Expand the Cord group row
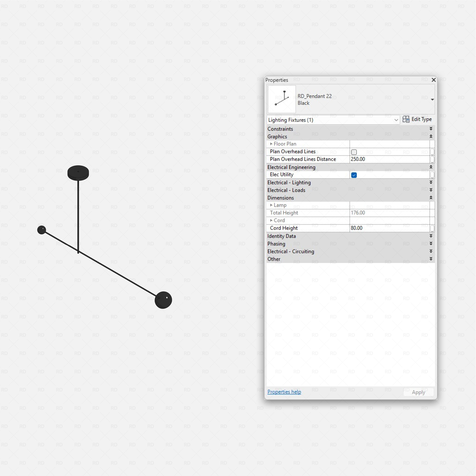Viewport: 476px width, 476px height. (271, 220)
